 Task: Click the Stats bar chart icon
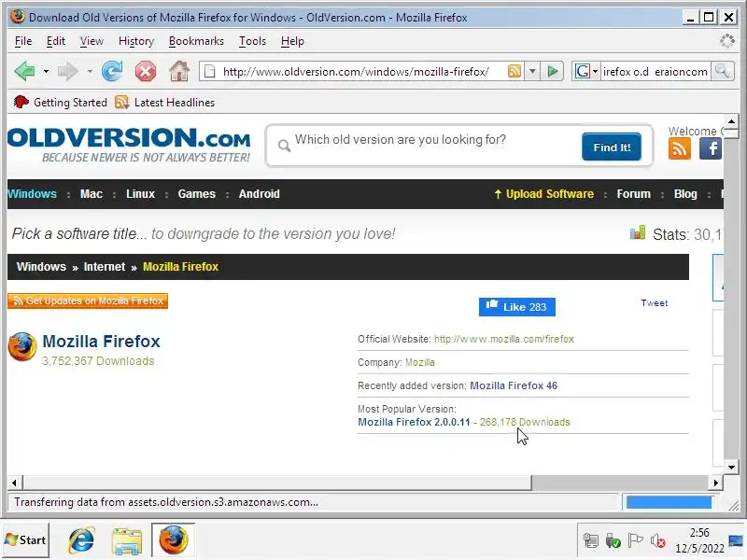[x=638, y=232]
